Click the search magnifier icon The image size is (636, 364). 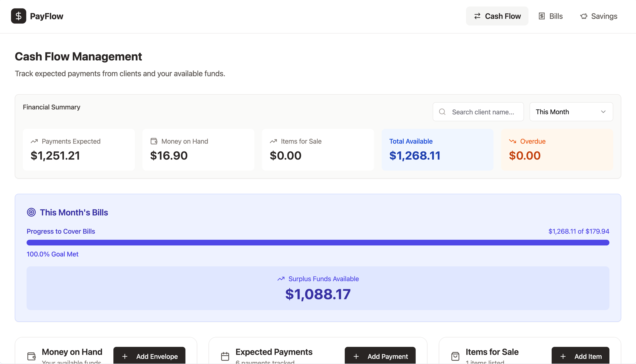coord(442,112)
